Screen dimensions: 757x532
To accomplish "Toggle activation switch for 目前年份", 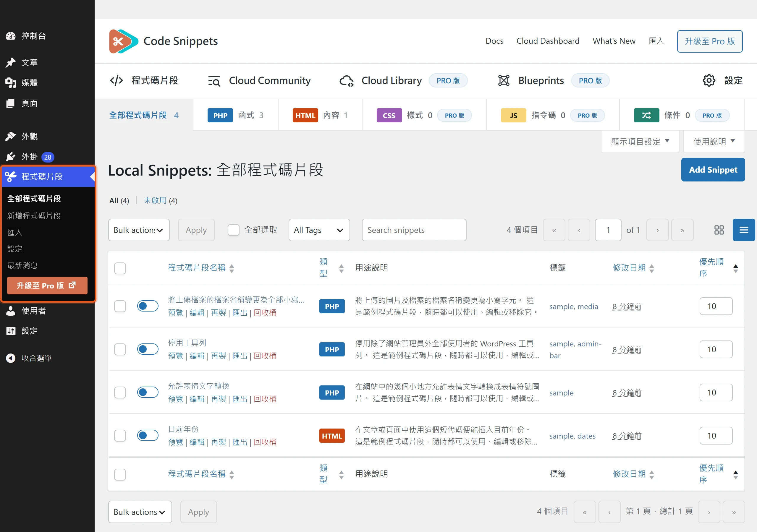I will (x=148, y=435).
